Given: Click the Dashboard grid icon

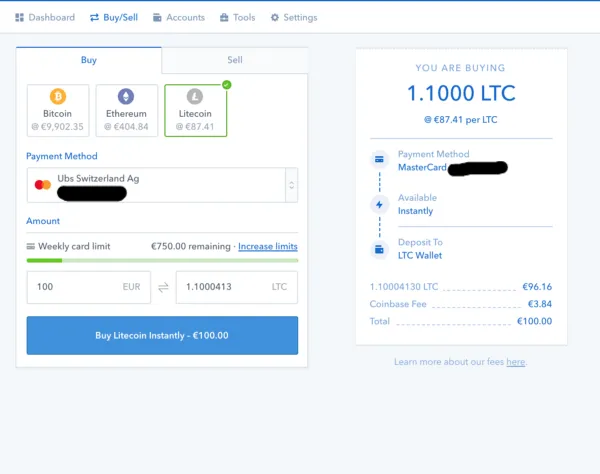Looking at the screenshot, I should [20, 18].
